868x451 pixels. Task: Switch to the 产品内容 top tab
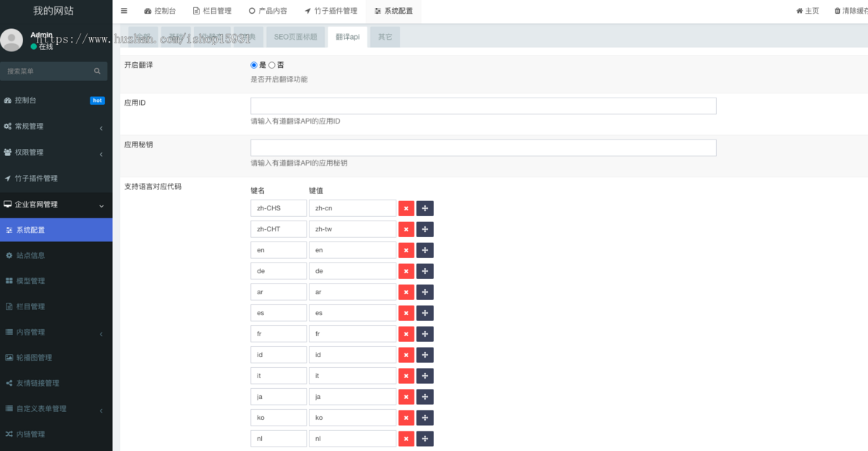(268, 11)
